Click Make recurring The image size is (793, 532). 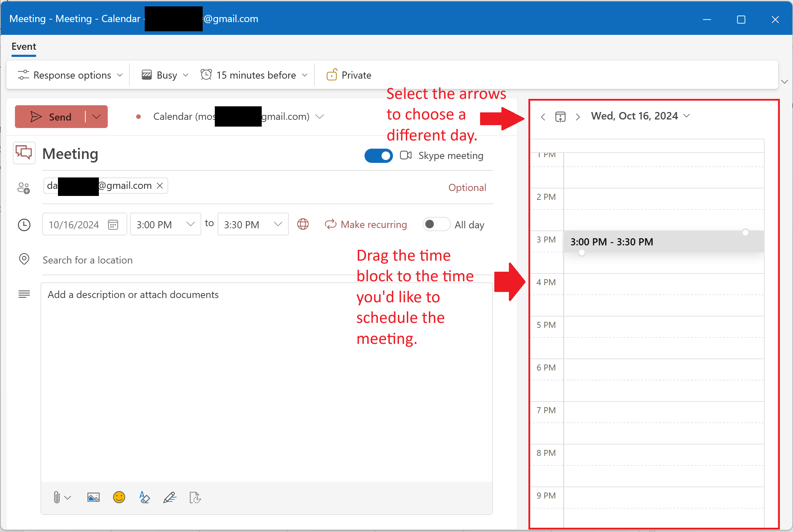(x=366, y=224)
